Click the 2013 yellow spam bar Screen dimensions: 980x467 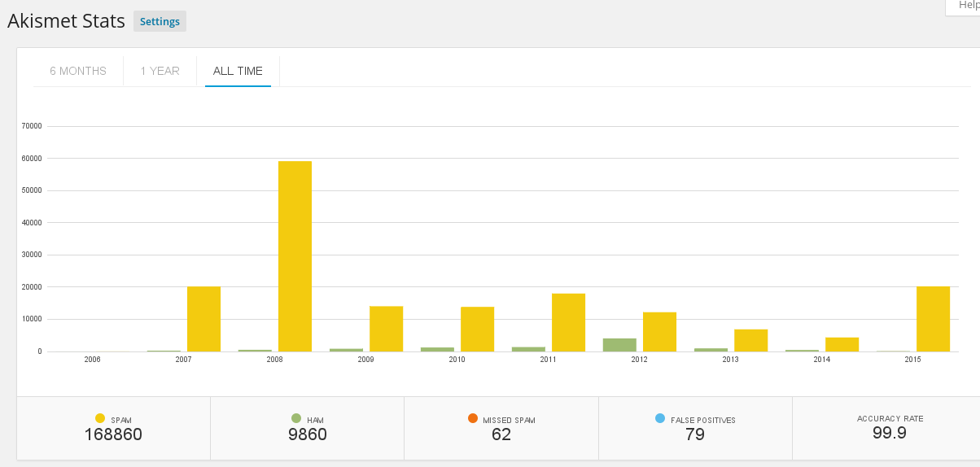[x=750, y=340]
